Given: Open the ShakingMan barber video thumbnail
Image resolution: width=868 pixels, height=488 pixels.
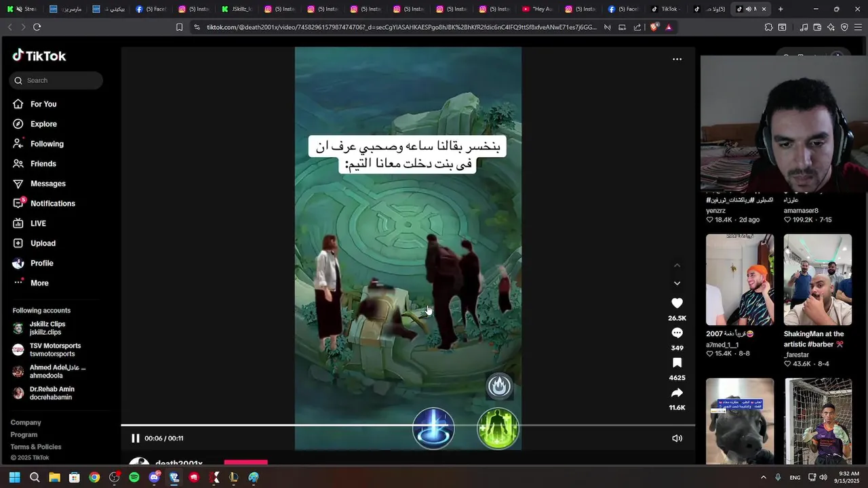Looking at the screenshot, I should (x=818, y=279).
